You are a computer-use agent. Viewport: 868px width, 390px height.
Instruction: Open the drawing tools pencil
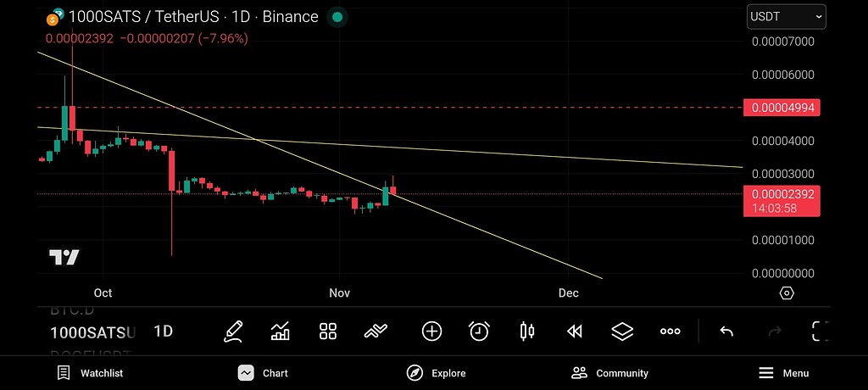(x=233, y=331)
